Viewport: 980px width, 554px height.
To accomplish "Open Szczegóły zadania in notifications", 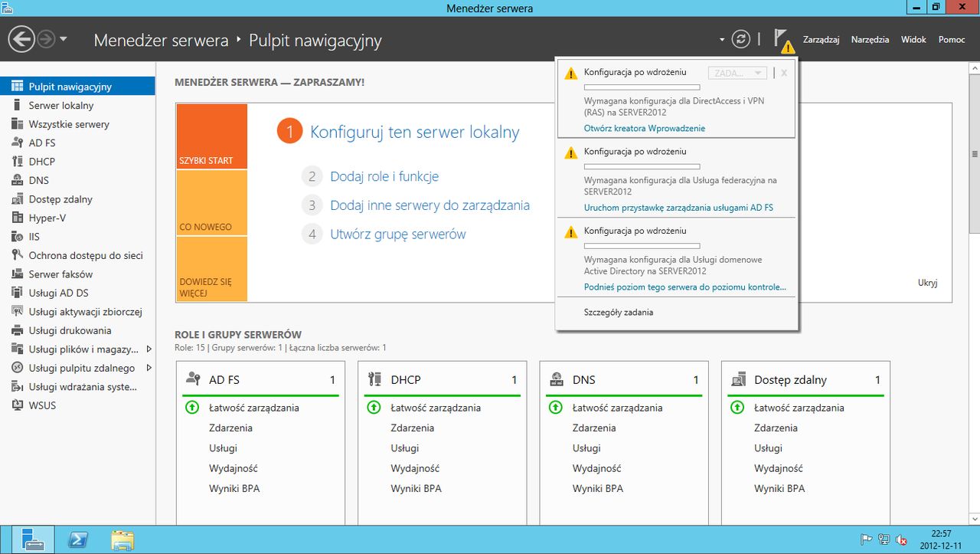I will pos(619,312).
